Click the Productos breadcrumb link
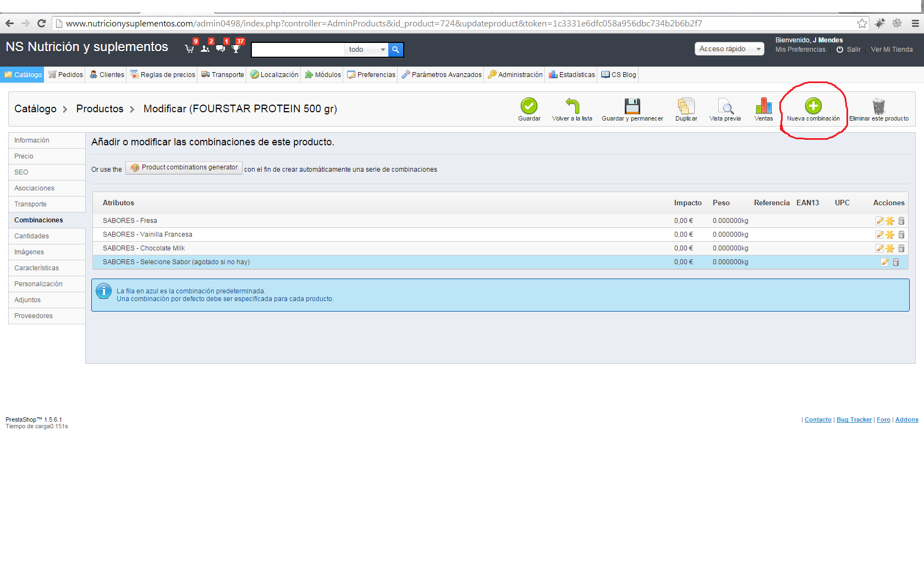This screenshot has width=924, height=578. 100,109
